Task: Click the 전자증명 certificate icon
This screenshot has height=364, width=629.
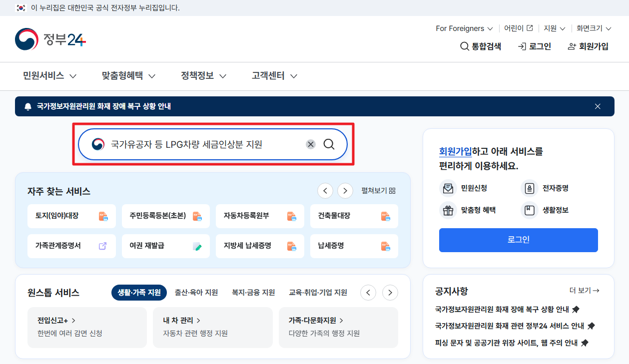Action: [x=529, y=188]
